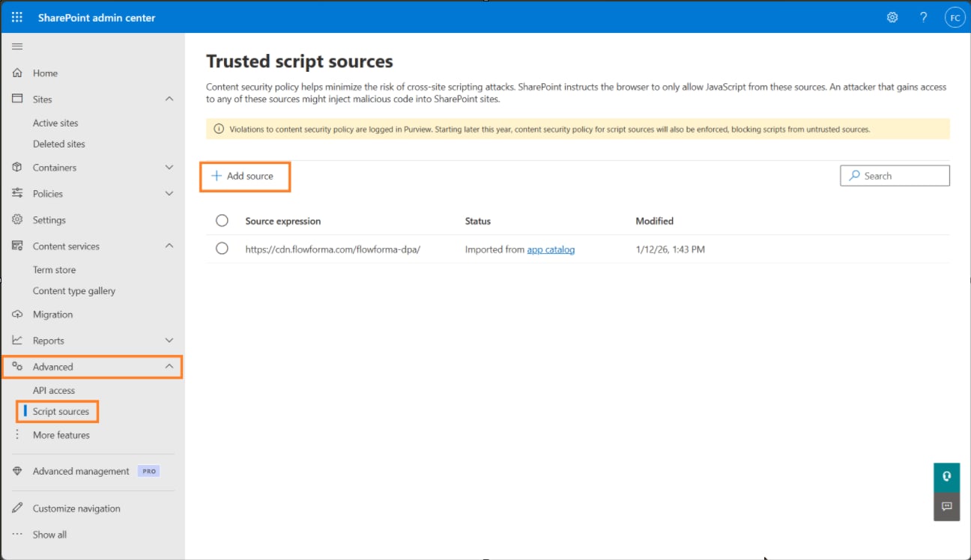The width and height of the screenshot is (971, 560).
Task: Click the plus icon beside Add source
Action: point(217,176)
